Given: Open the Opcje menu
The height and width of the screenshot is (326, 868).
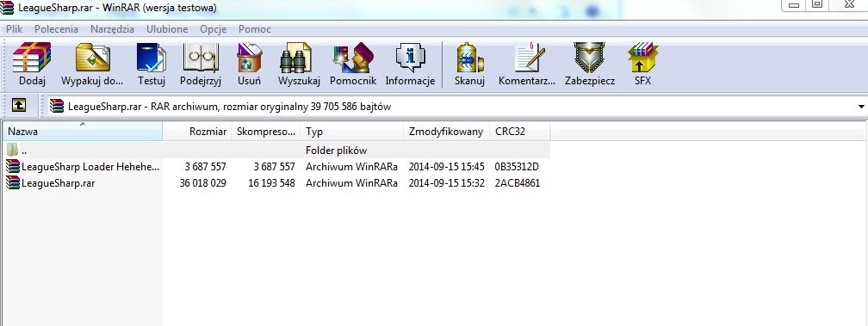Looking at the screenshot, I should (x=214, y=29).
